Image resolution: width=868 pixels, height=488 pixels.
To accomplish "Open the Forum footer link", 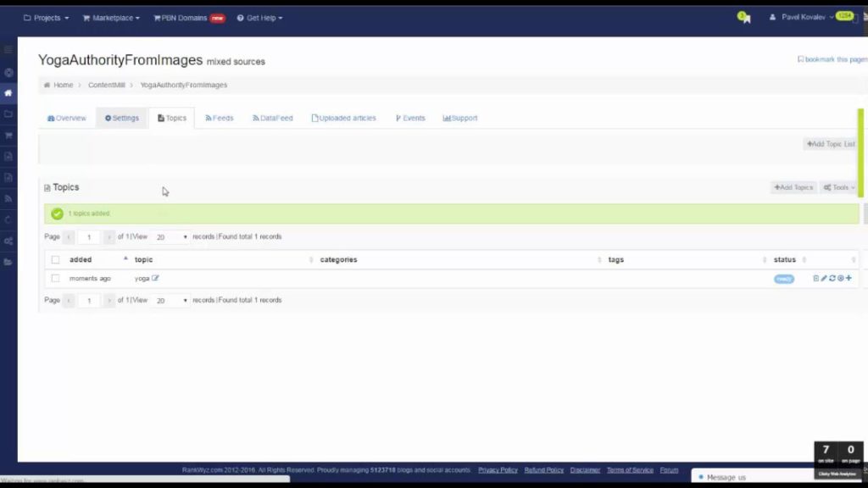I will pyautogui.click(x=669, y=470).
